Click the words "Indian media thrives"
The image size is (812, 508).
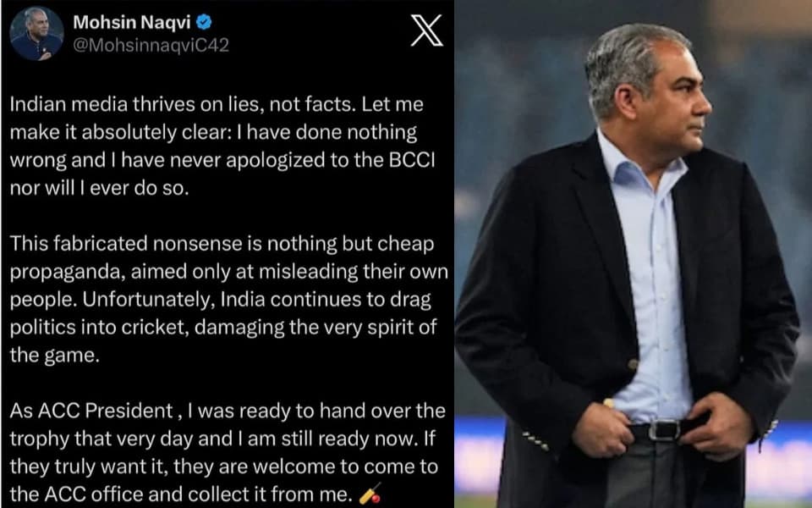(91, 108)
